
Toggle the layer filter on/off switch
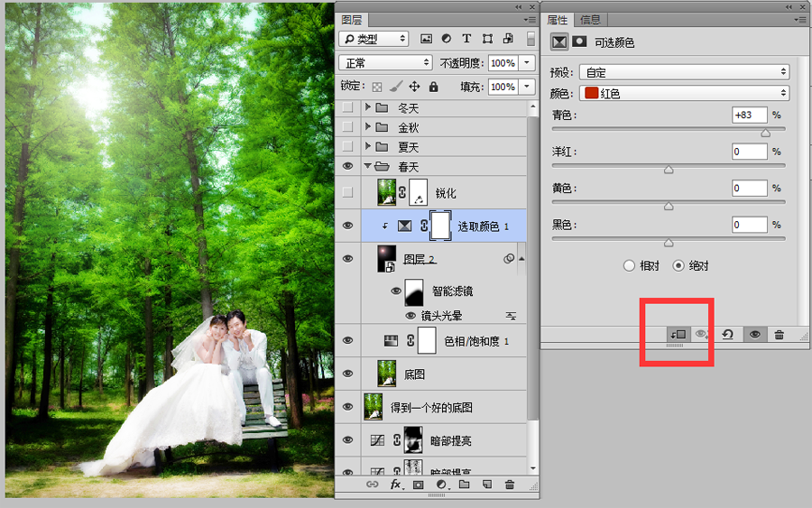click(531, 39)
